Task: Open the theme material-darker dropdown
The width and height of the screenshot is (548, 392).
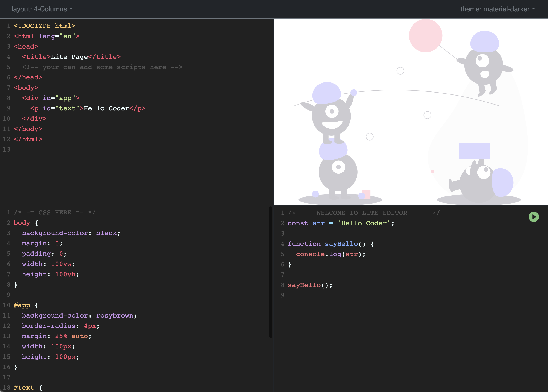Action: (497, 9)
